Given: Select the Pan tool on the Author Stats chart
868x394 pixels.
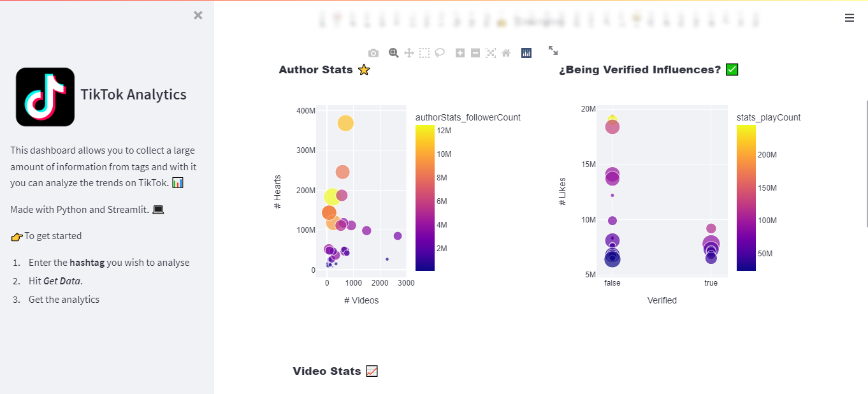Looking at the screenshot, I should pyautogui.click(x=409, y=52).
